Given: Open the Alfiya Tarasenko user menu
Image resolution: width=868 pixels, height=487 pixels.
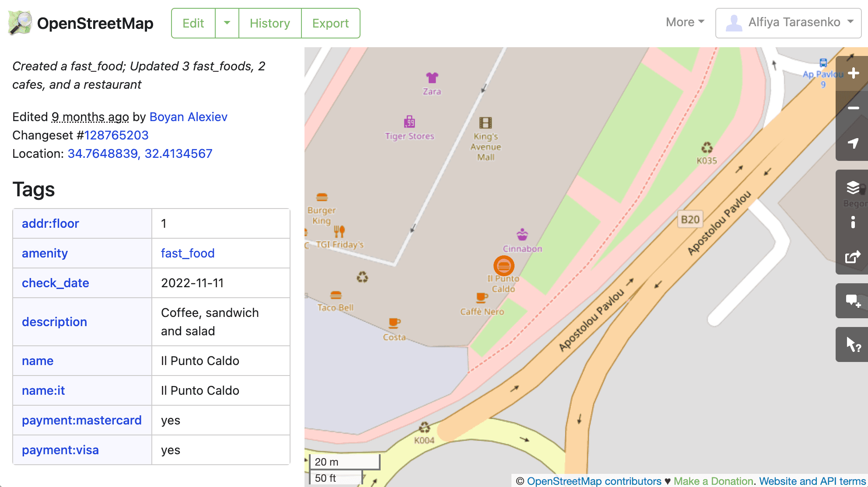Looking at the screenshot, I should pos(789,23).
